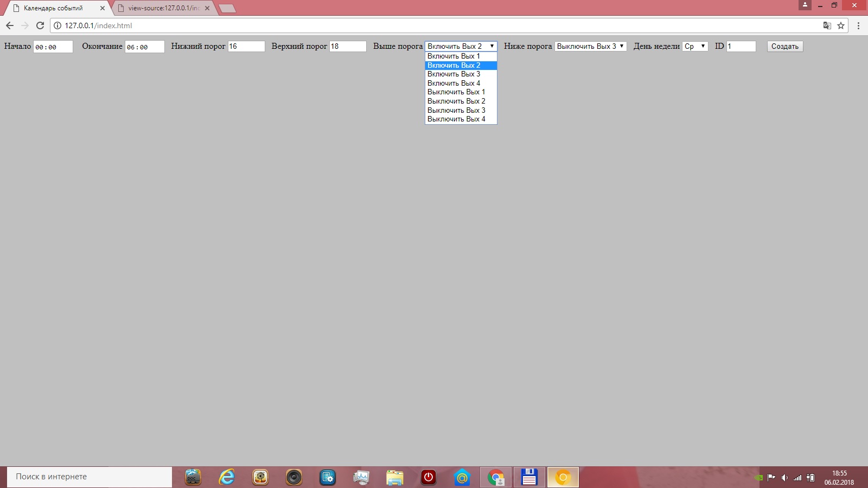Screen dimensions: 868x488
Task: View site information icon in address bar
Action: pyautogui.click(x=58, y=25)
